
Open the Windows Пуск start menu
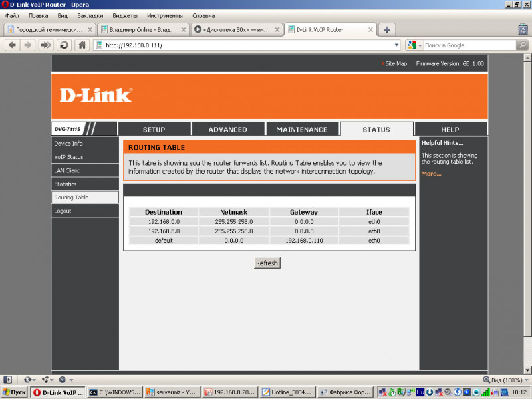[x=14, y=392]
